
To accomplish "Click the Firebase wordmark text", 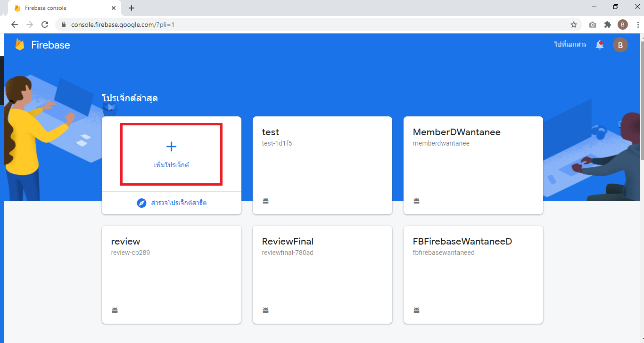I will [50, 45].
